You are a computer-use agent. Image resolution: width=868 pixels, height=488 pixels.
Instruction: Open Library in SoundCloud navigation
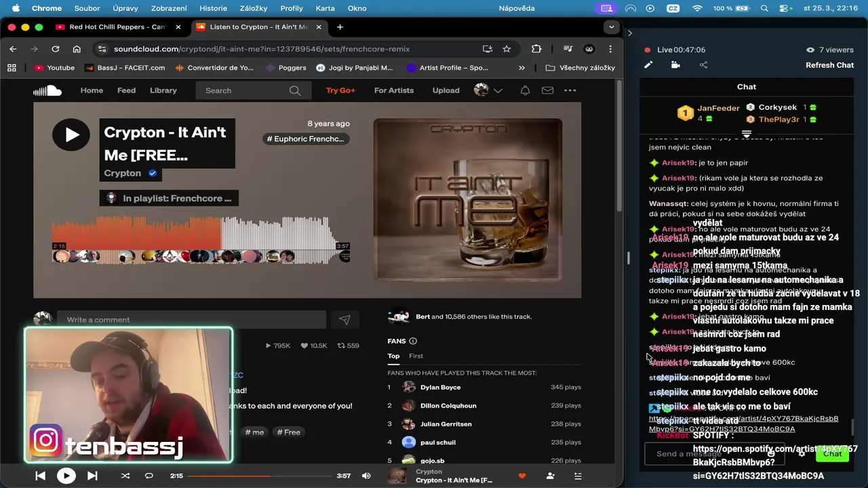point(163,90)
